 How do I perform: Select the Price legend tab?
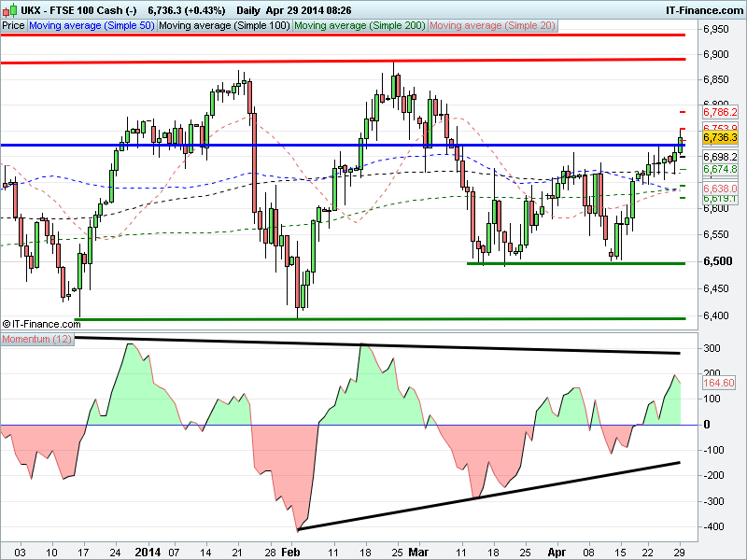coord(14,26)
